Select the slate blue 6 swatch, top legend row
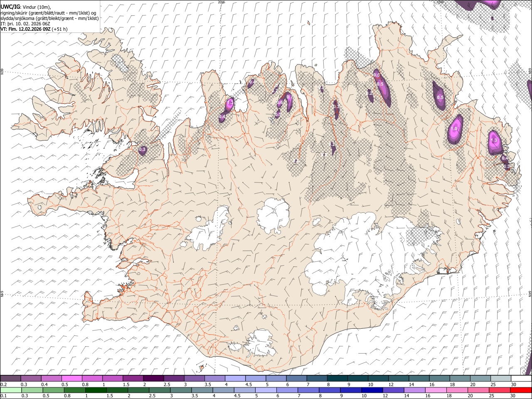 296,379
